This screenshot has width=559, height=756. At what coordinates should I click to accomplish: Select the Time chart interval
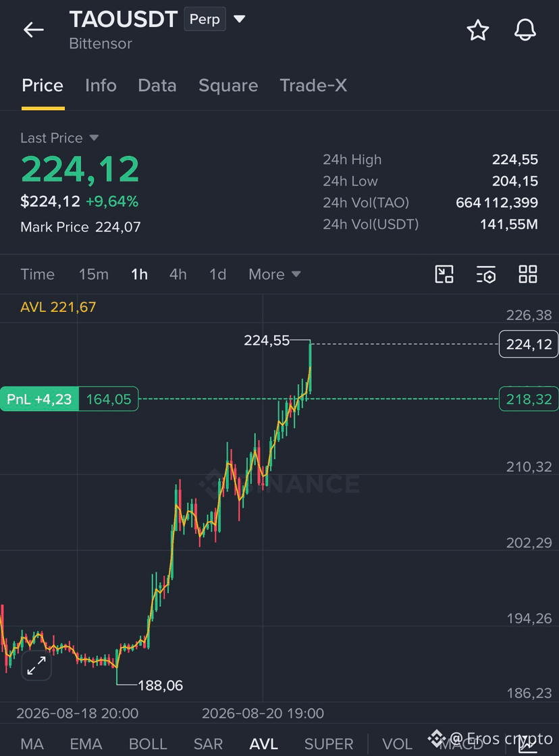tap(37, 274)
